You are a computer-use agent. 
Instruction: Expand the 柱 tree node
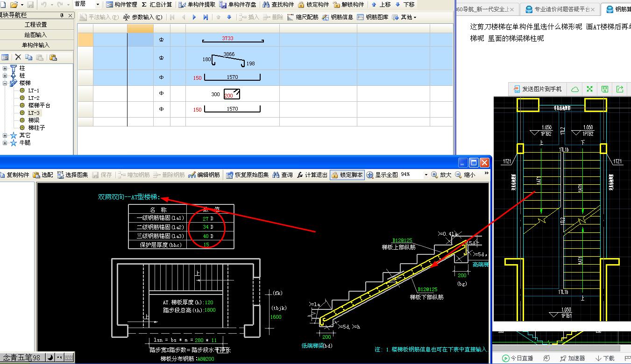tap(5, 68)
